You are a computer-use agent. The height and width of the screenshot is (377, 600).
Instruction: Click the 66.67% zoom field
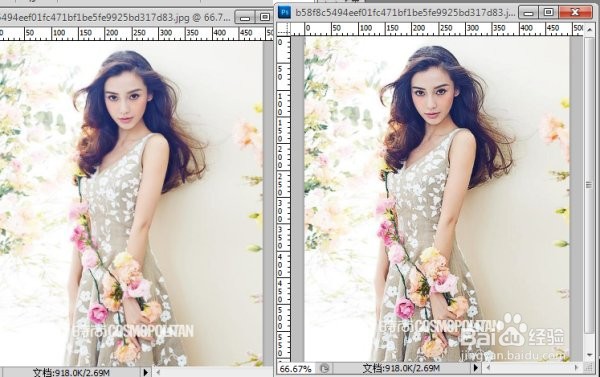click(295, 369)
